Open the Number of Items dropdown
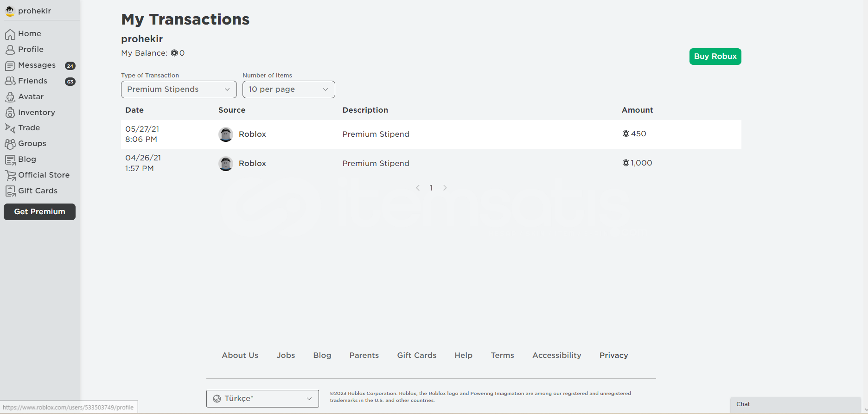Screen dimensions: 868x414 [289, 89]
